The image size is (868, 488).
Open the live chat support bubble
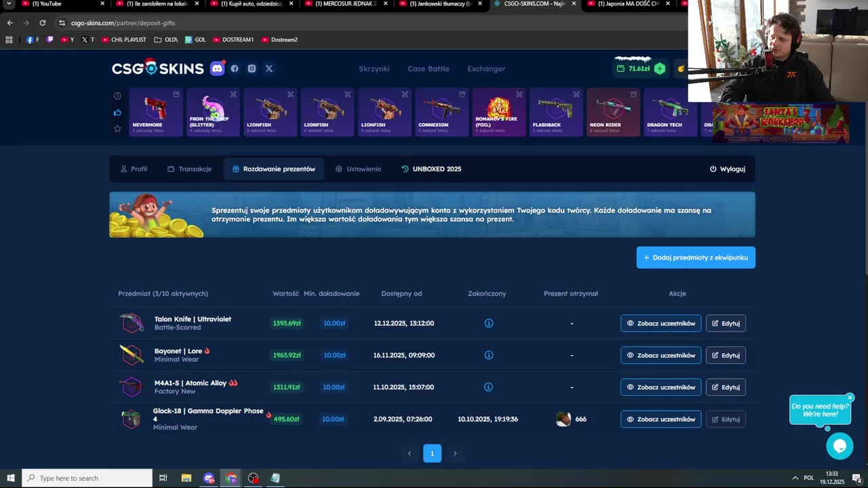pos(840,446)
